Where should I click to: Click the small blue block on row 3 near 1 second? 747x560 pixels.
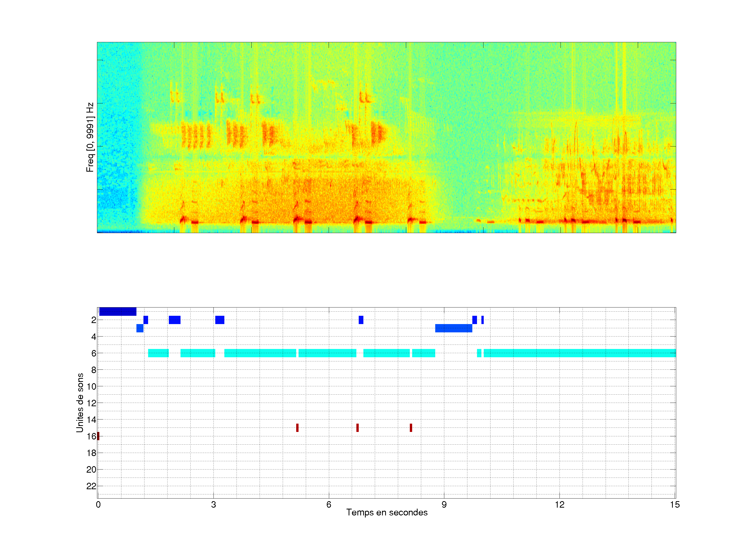coord(140,328)
